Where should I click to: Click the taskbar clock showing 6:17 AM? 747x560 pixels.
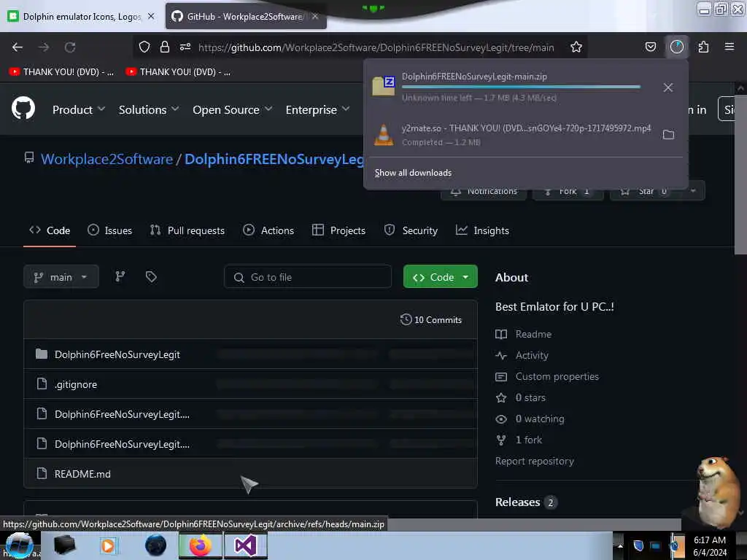[x=709, y=546]
